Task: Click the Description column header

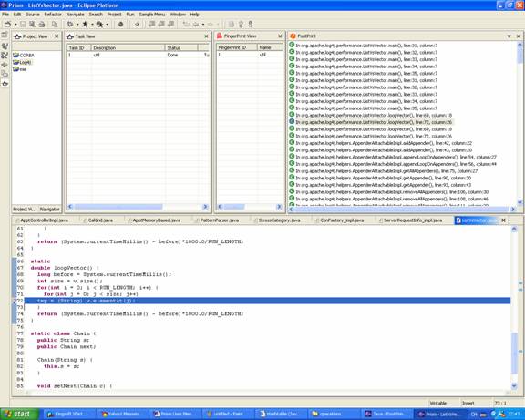Action: tap(128, 48)
